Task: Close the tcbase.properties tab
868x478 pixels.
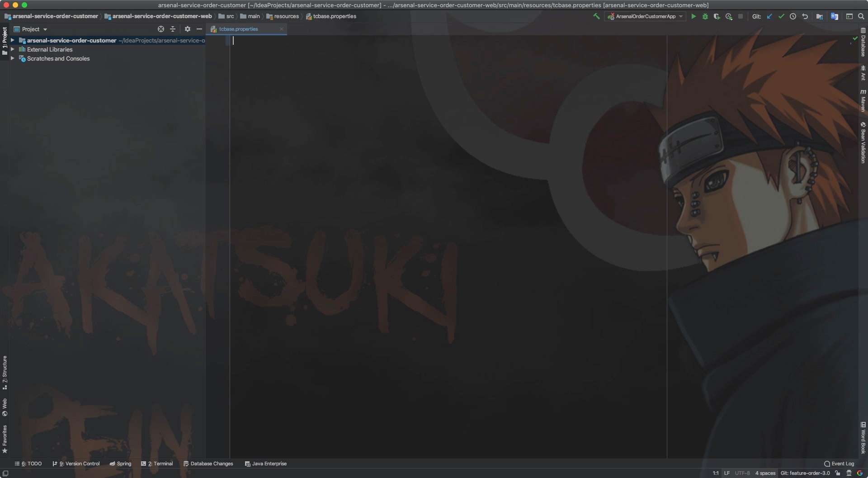Action: pyautogui.click(x=281, y=29)
